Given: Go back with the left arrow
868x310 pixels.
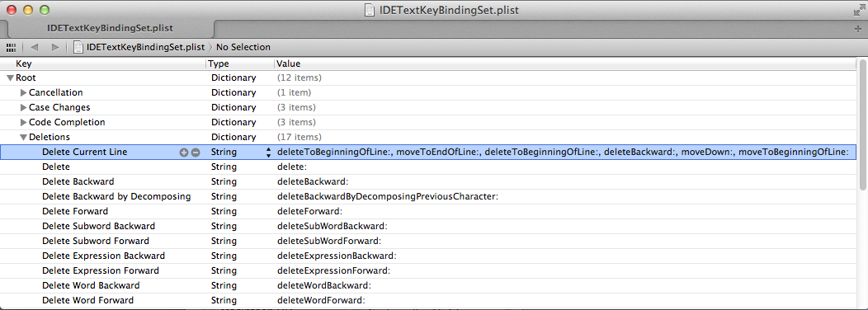Looking at the screenshot, I should pos(35,48).
